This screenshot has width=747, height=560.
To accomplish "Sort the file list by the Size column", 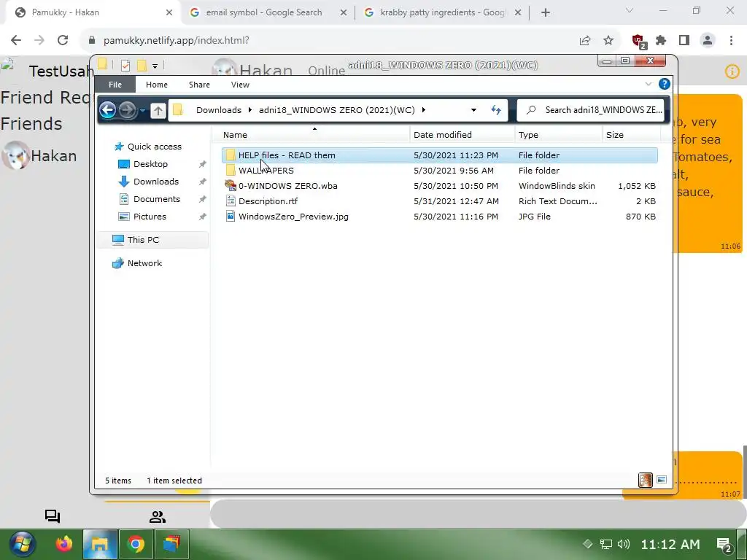I will point(631,135).
